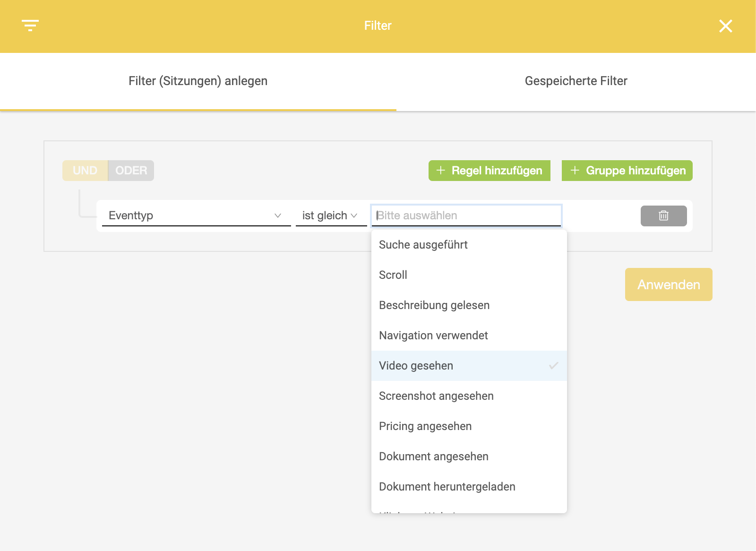Open Filter (Sitzungen) anlegen tab
This screenshot has width=756, height=551.
click(198, 81)
